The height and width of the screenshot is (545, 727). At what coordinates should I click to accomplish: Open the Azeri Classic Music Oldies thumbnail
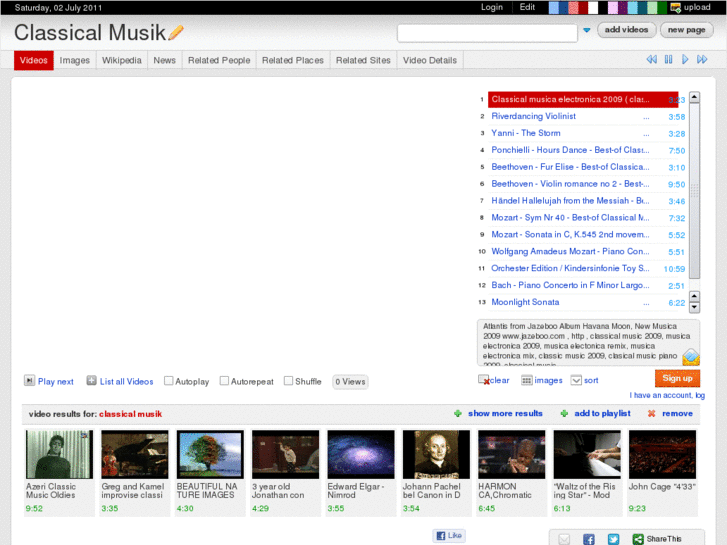(x=59, y=454)
